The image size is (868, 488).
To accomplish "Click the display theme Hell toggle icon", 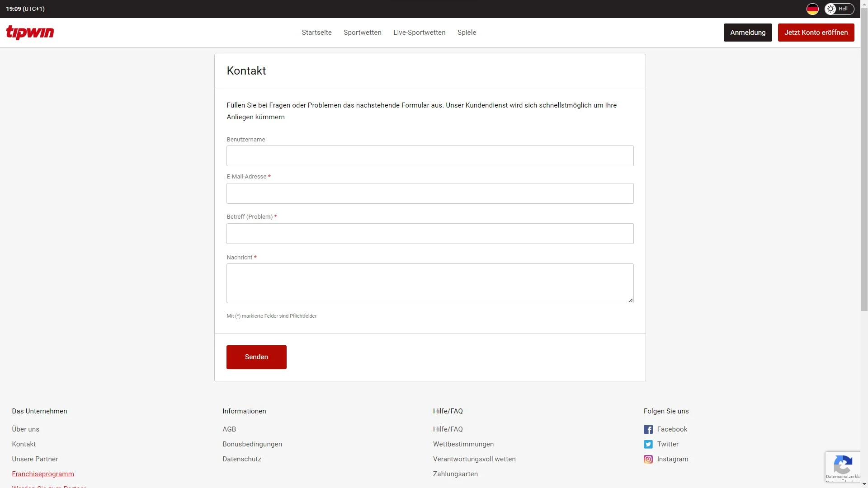I will tap(831, 9).
